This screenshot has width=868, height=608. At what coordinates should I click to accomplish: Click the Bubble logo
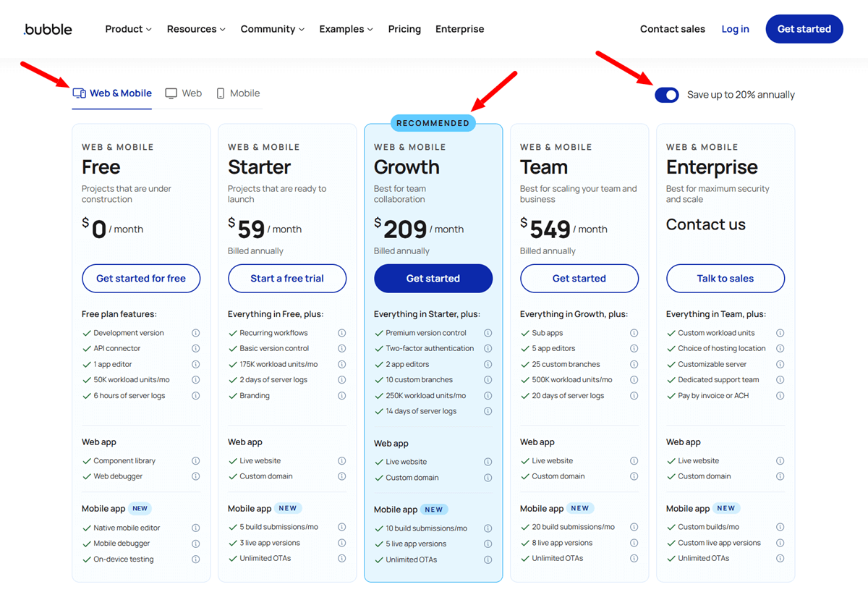[x=46, y=29]
